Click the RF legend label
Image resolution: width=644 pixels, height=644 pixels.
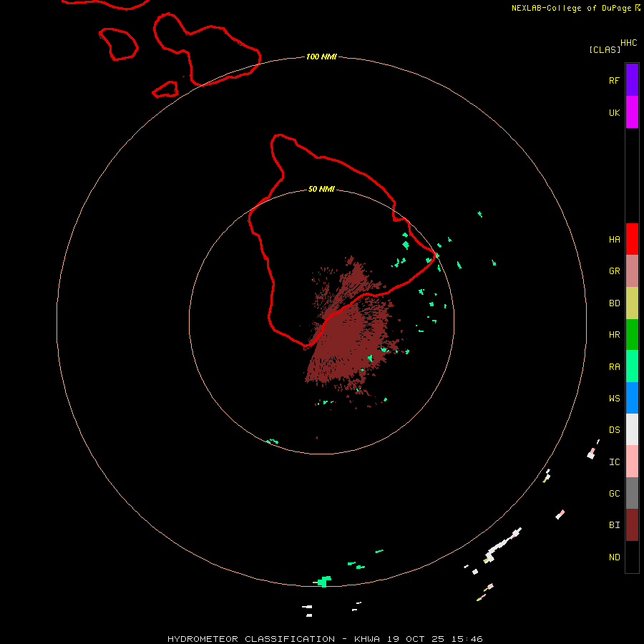pos(614,80)
